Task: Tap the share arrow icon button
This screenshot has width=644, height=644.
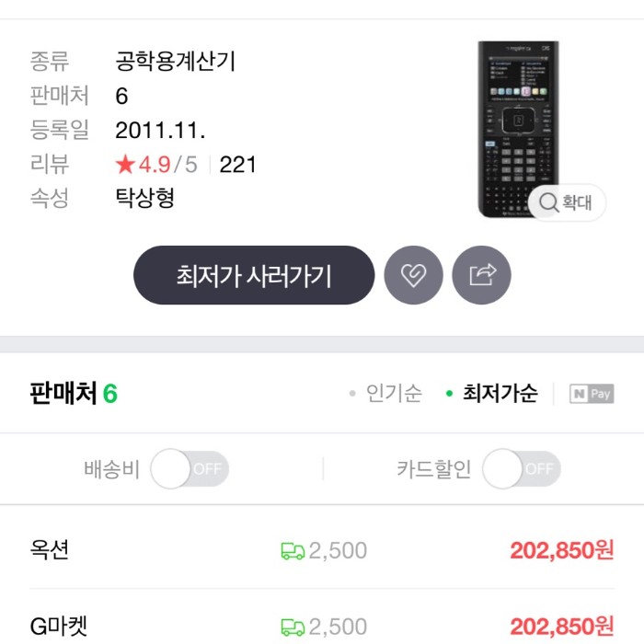Action: (x=482, y=275)
